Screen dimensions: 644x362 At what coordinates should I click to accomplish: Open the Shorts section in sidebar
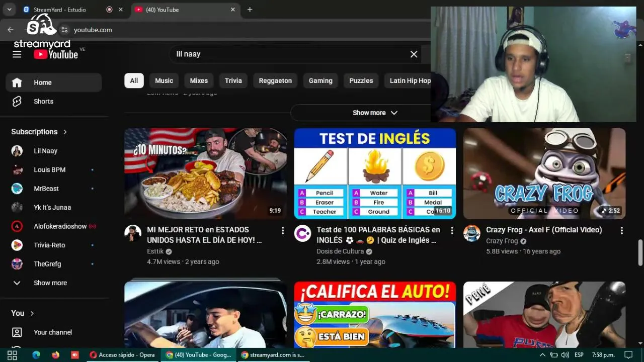pyautogui.click(x=54, y=102)
